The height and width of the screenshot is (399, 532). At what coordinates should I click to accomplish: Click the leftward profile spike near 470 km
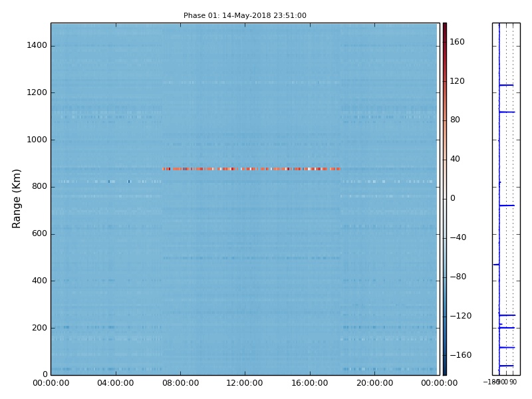pyautogui.click(x=496, y=264)
